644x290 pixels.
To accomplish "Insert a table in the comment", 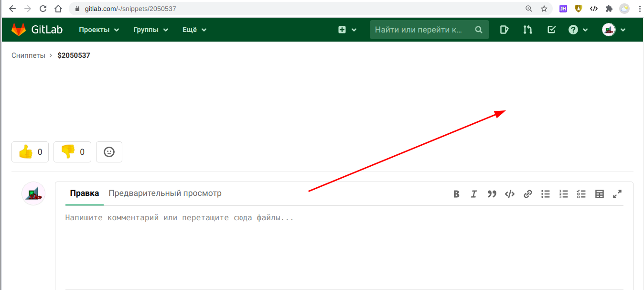I will [x=600, y=194].
